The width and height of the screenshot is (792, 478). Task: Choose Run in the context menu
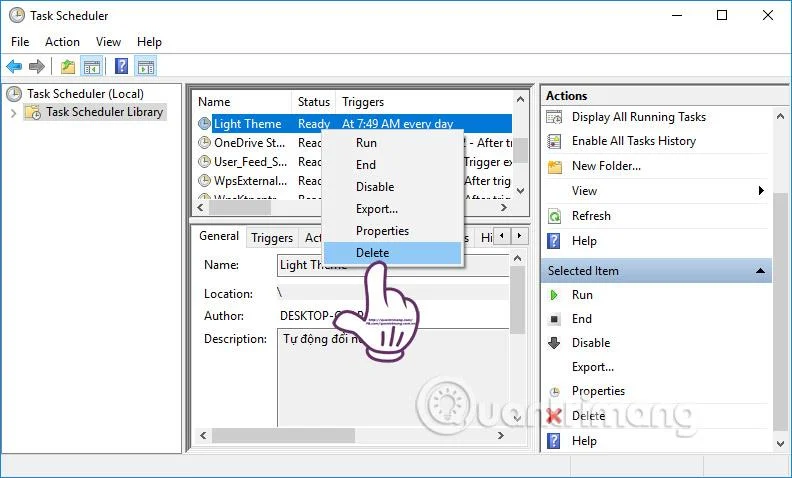[x=392, y=143]
